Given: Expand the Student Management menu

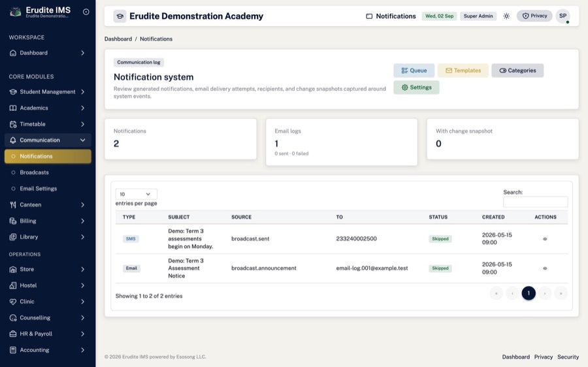Looking at the screenshot, I should [48, 92].
